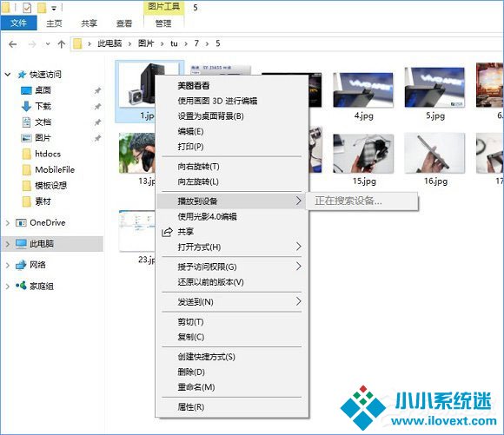The height and width of the screenshot is (435, 504).
Task: Open 图片 in the quick access list
Action: (x=43, y=138)
